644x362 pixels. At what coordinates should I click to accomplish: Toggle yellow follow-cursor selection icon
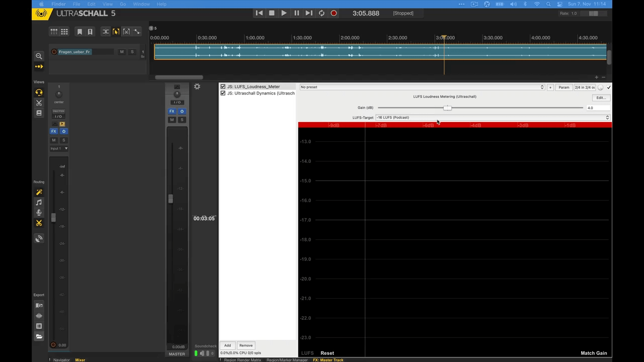(116, 32)
